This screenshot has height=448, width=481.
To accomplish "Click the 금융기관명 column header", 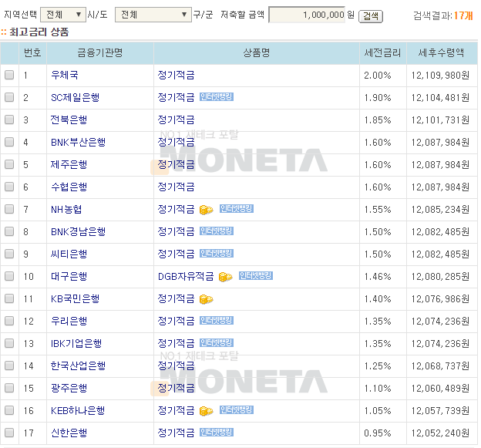I will [100, 53].
